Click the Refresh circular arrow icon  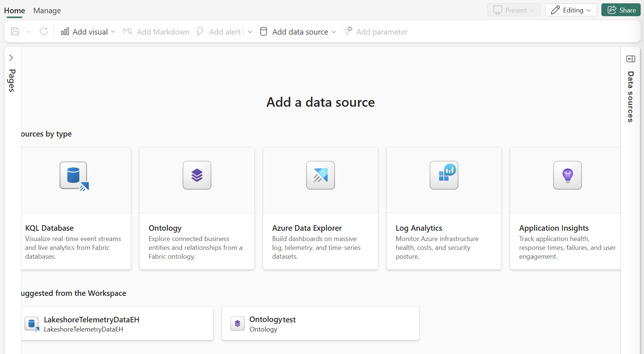tap(44, 32)
